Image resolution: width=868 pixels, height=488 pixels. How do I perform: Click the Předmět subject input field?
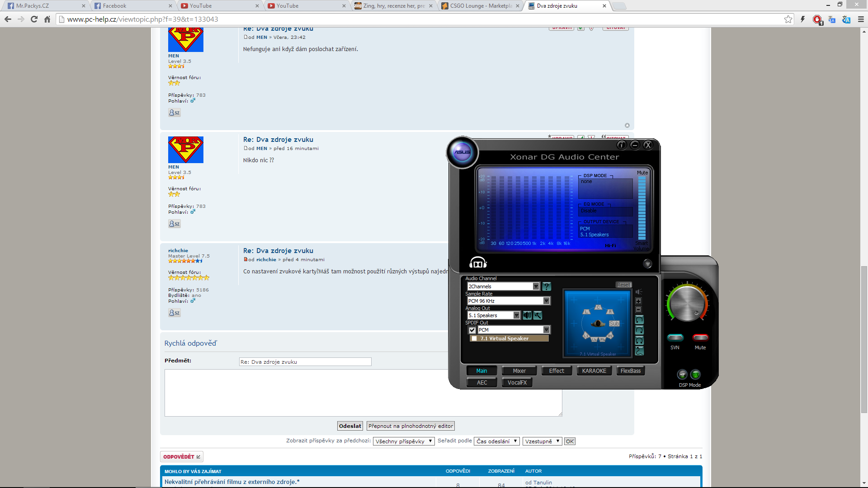point(305,362)
